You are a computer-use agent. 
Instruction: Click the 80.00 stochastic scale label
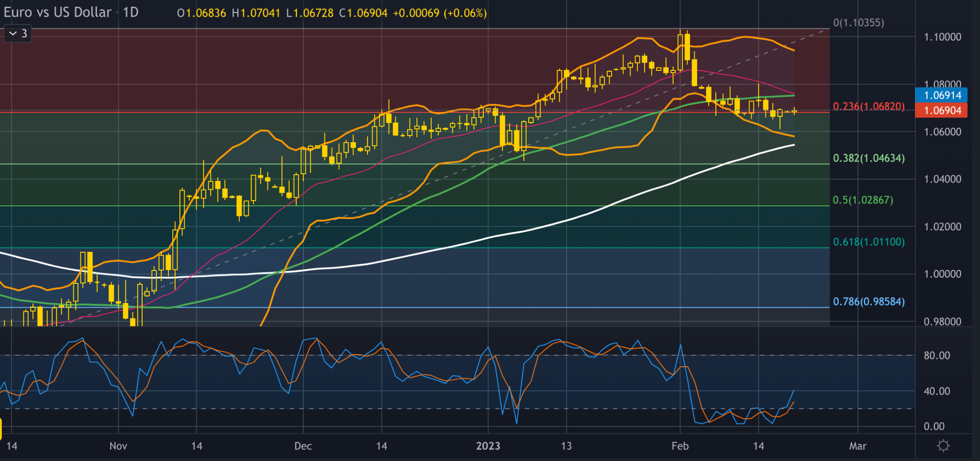click(936, 355)
